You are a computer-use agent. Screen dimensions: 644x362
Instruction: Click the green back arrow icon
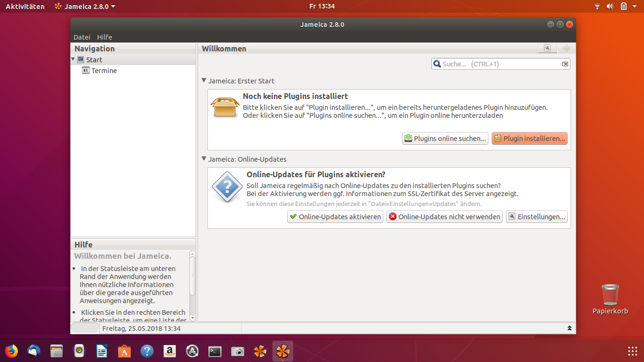pyautogui.click(x=566, y=48)
